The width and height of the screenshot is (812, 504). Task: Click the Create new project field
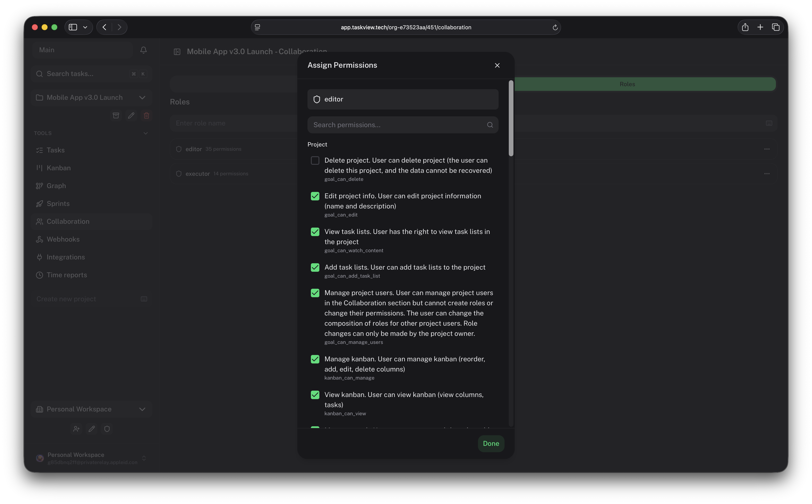tap(92, 299)
